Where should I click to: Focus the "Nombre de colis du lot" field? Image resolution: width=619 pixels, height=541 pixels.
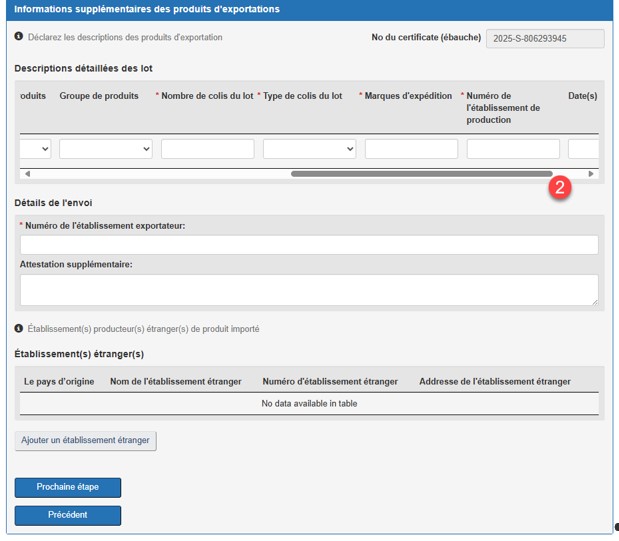[208, 149]
